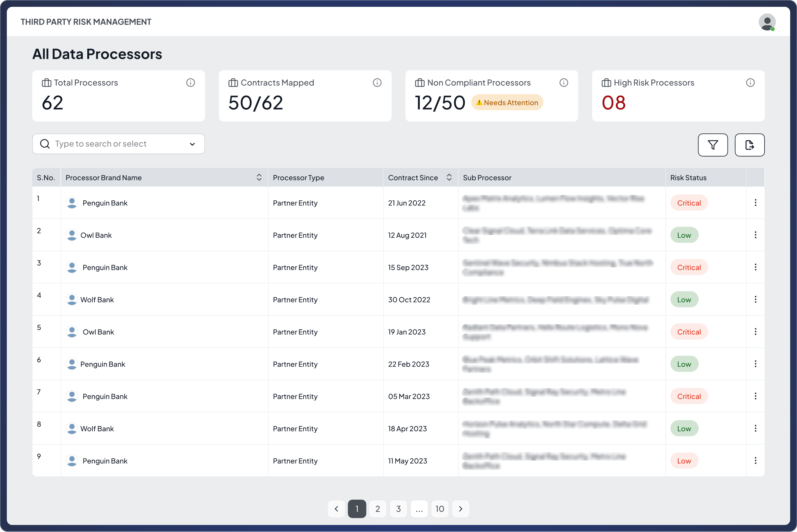Click the High Risk Processors briefcase icon
This screenshot has width=797, height=532.
(x=606, y=83)
